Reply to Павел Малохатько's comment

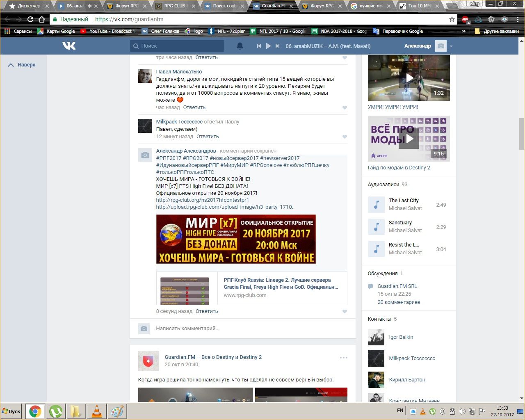tap(194, 107)
